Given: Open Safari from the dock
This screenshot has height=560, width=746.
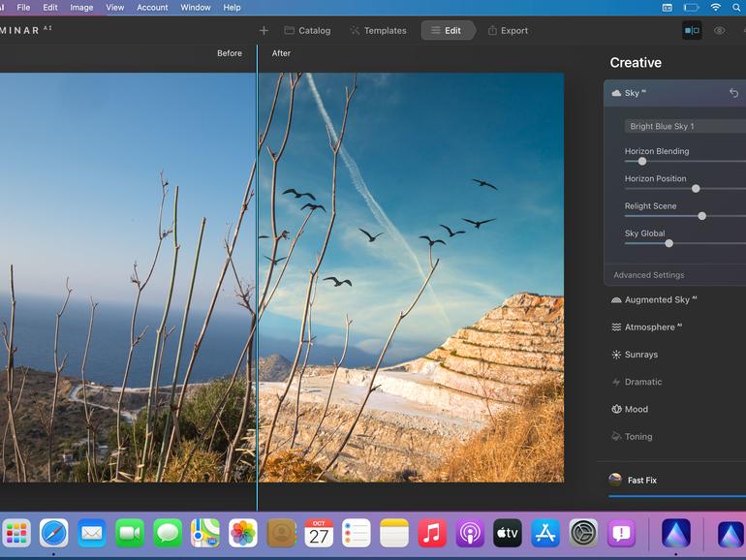Looking at the screenshot, I should pos(53,533).
